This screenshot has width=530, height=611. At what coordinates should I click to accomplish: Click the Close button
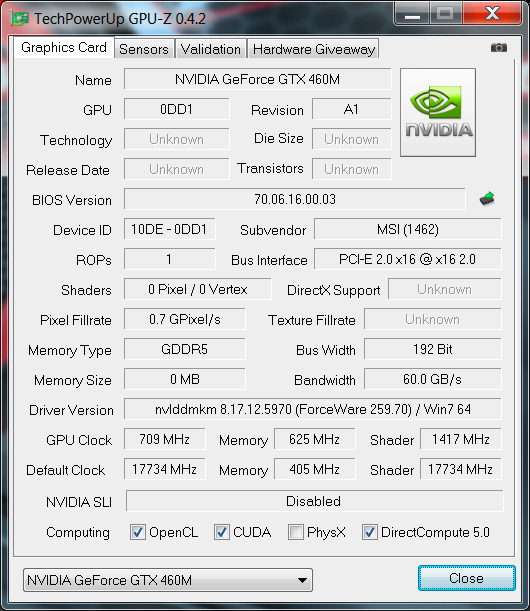[466, 578]
